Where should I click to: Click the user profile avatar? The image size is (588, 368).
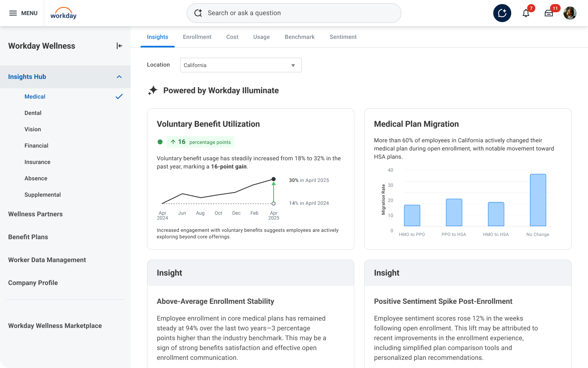[570, 13]
